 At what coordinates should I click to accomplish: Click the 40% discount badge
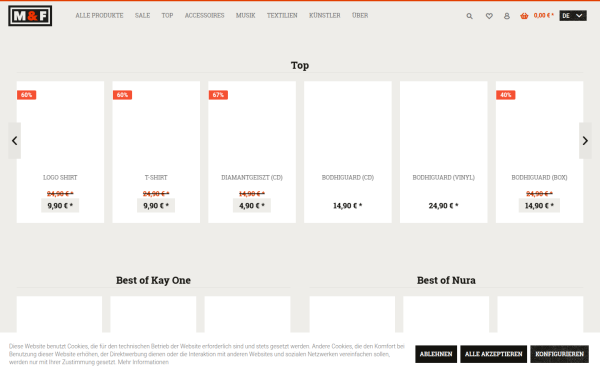pos(505,95)
